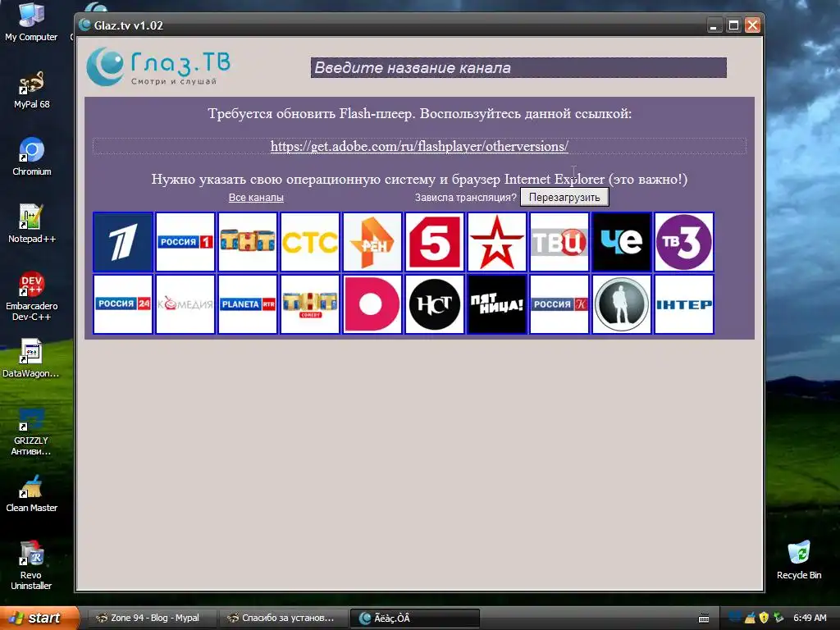Select the MyPal 68 desktop icon
840x630 pixels.
[32, 90]
